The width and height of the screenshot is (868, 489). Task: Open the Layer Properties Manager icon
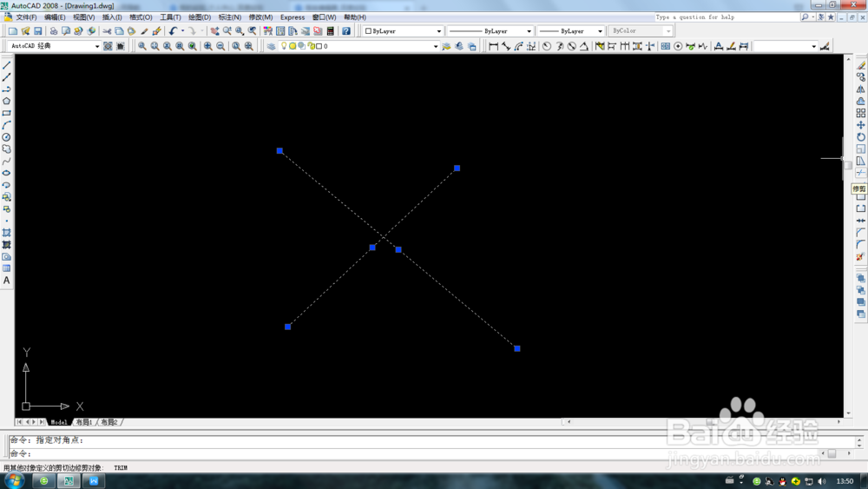pos(271,46)
